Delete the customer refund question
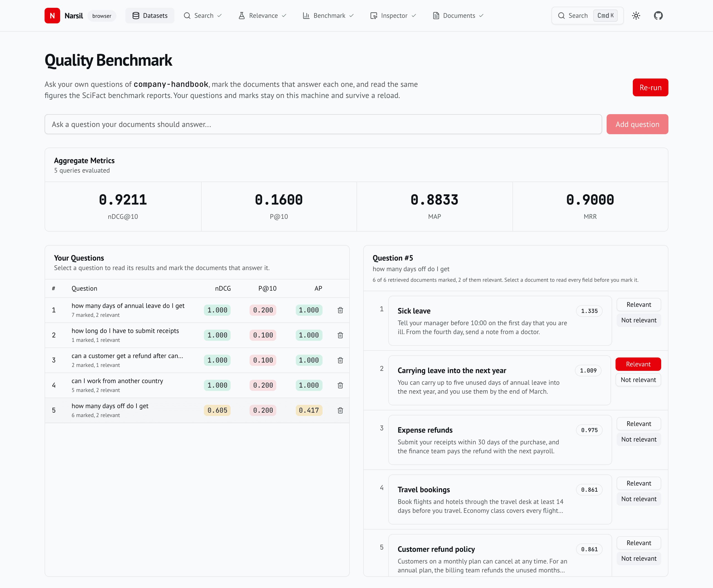 click(340, 360)
